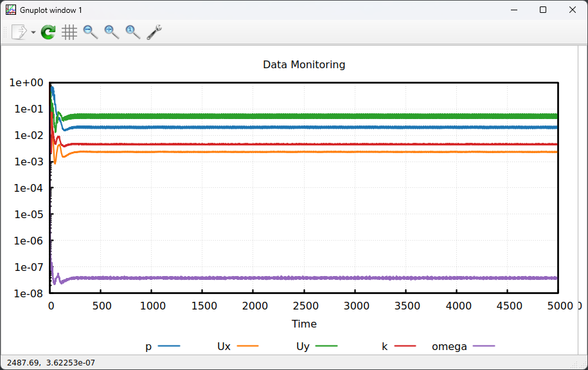588x370 pixels.
Task: Toggle the p curve via legend label
Action: (148, 346)
